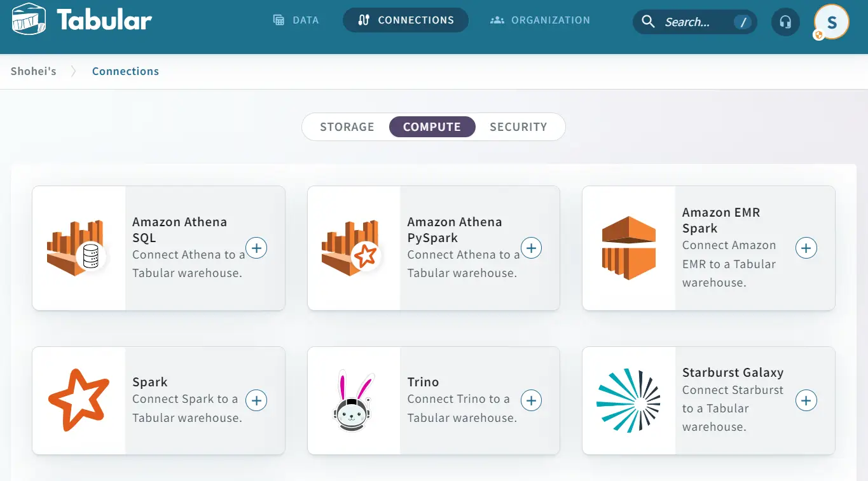Focus the Search input field
Image resolution: width=868 pixels, height=481 pixels.
coord(696,22)
